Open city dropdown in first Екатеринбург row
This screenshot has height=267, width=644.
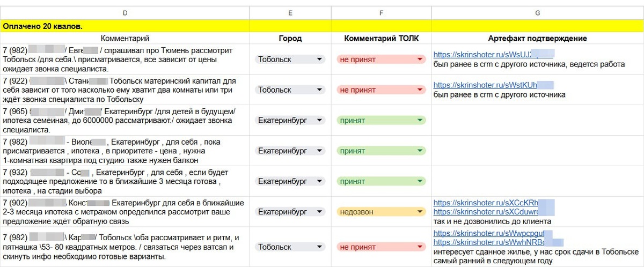click(320, 121)
